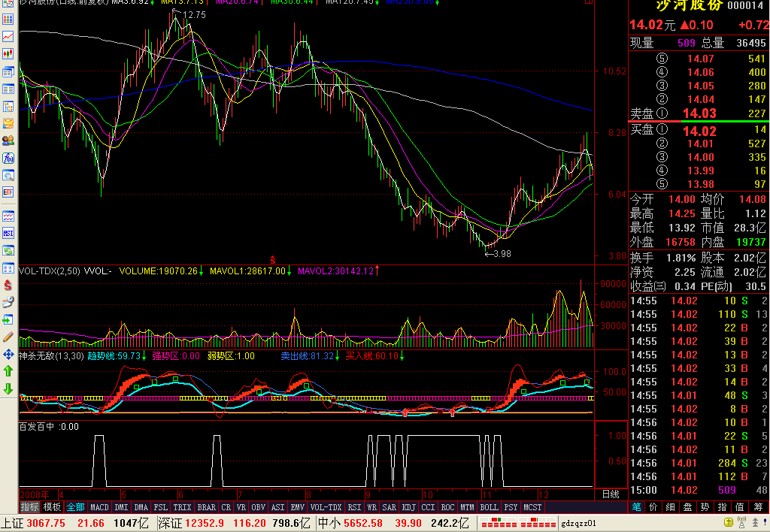
Task: Select the 模板 tab
Action: click(52, 507)
